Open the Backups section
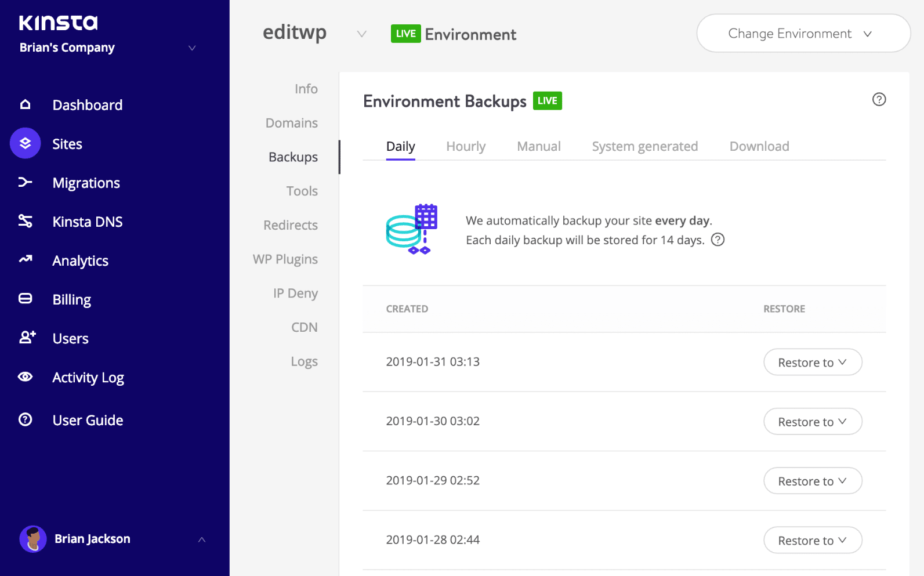This screenshot has width=924, height=576. pos(293,157)
